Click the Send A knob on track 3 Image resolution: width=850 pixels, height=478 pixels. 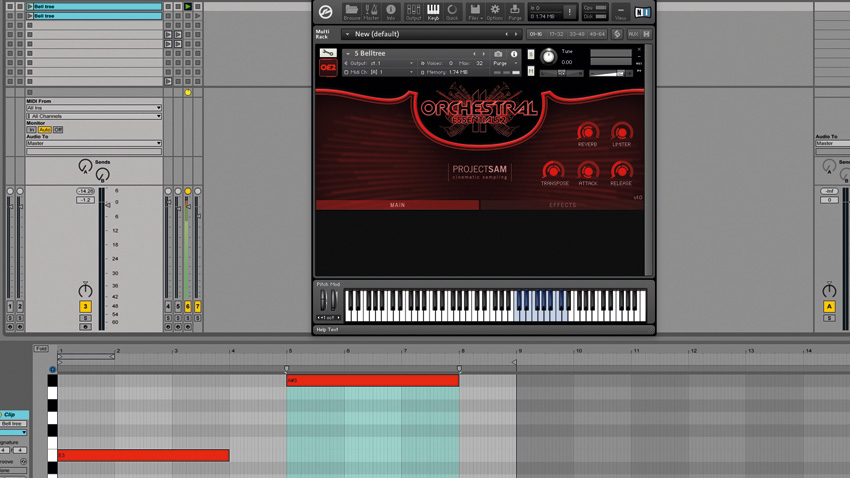point(85,166)
